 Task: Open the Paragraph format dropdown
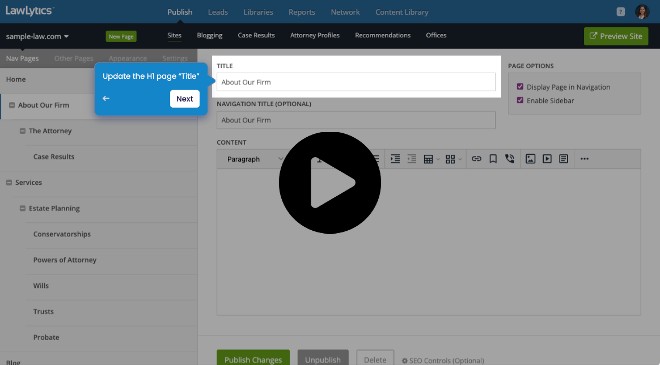255,159
